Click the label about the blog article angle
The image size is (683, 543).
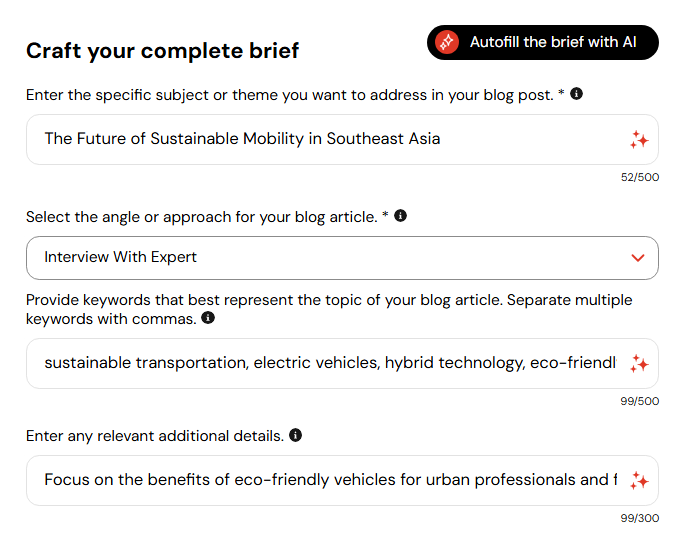207,217
